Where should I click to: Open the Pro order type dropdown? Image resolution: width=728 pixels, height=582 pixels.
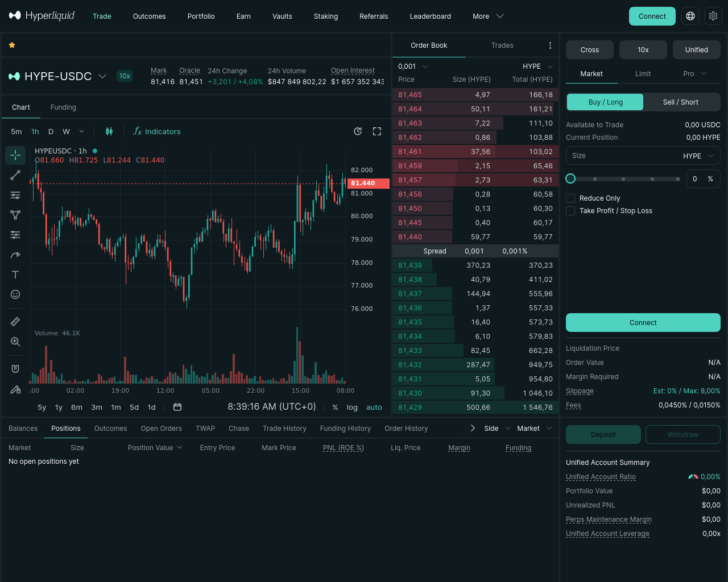click(694, 74)
